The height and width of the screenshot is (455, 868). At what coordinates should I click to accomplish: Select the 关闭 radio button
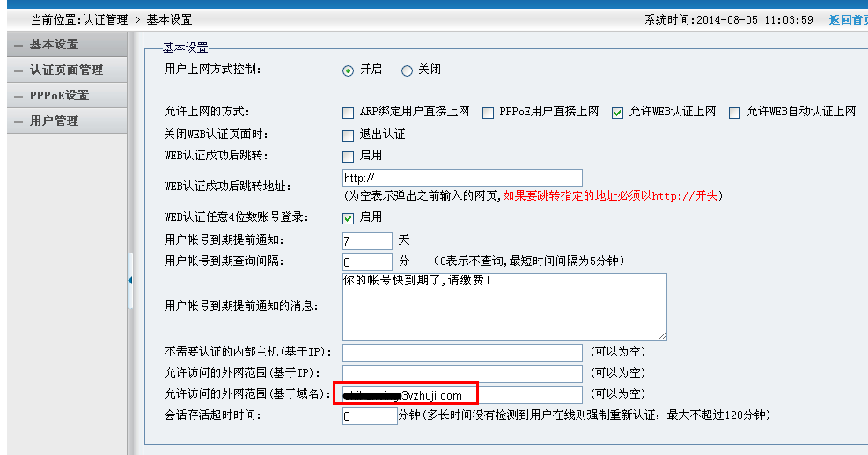coord(407,70)
